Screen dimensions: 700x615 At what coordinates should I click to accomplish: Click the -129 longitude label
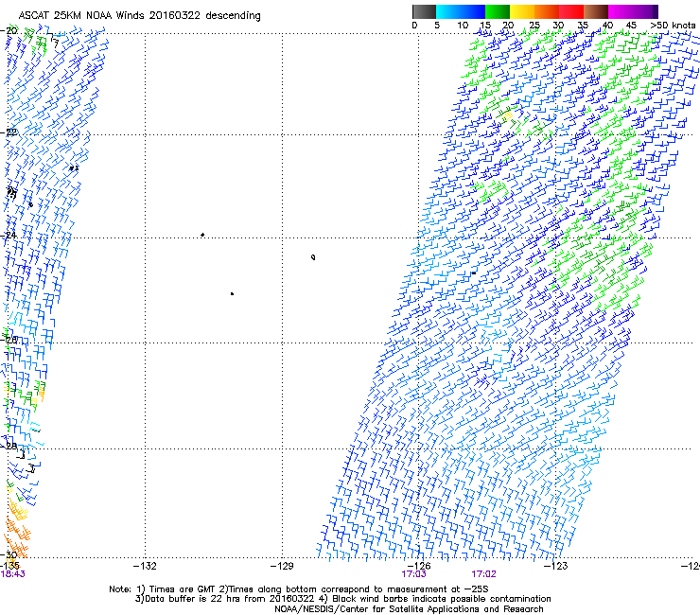coord(282,566)
